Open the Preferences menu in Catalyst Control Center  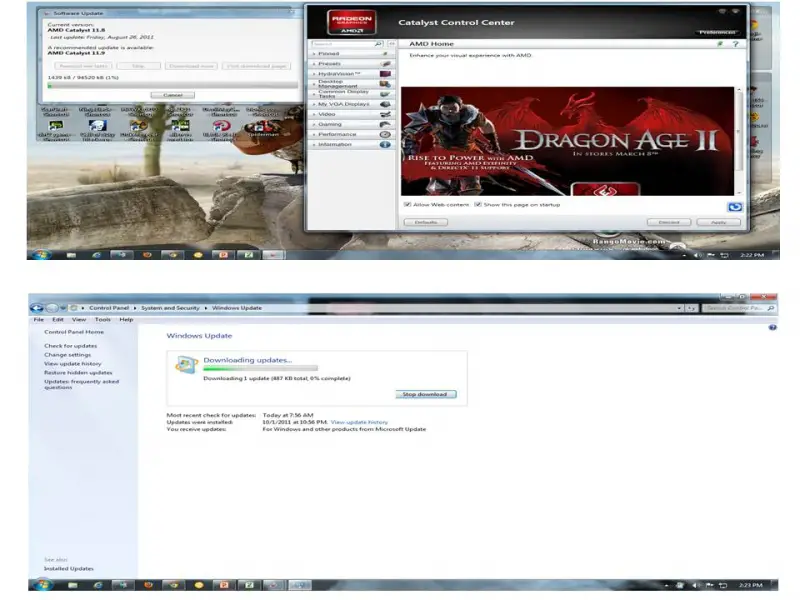717,32
